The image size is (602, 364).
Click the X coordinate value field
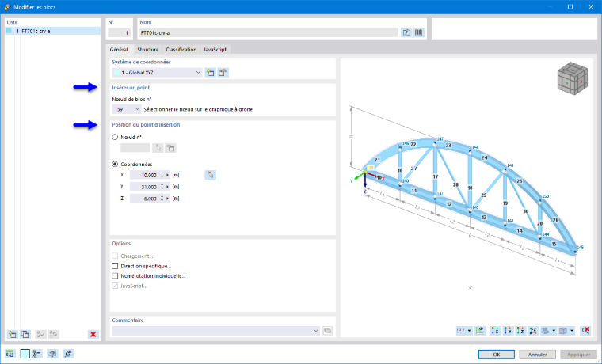144,175
